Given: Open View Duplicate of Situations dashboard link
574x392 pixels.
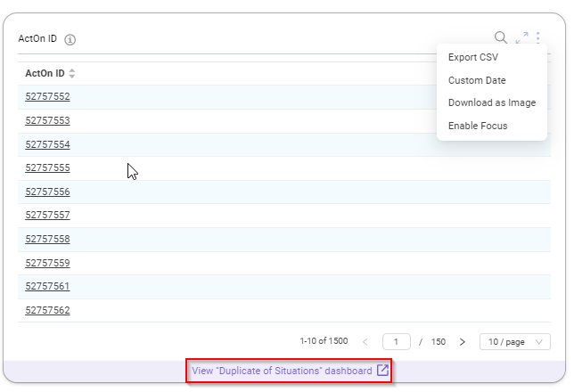Looking at the screenshot, I should point(290,371).
